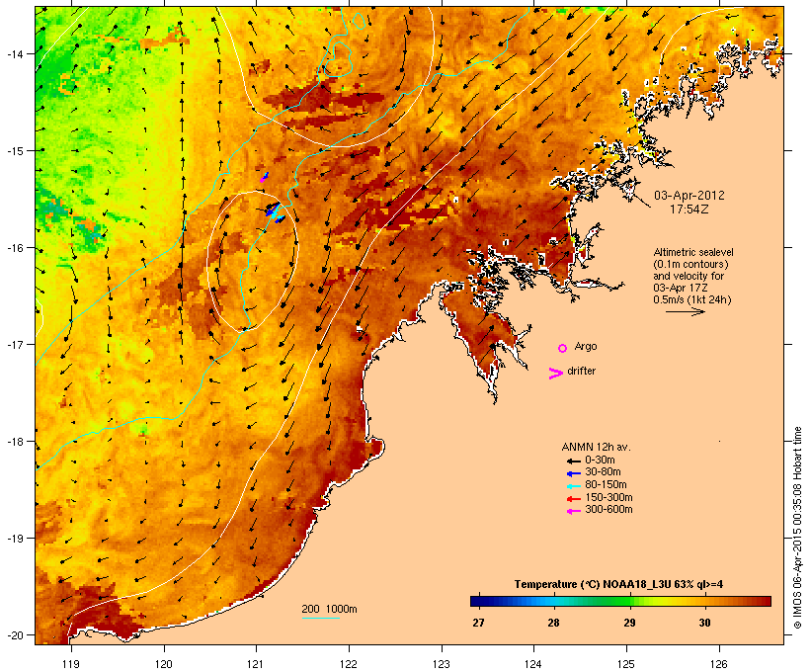This screenshot has width=810, height=672.
Task: Click the colorbar value label 28
Action: point(554,623)
